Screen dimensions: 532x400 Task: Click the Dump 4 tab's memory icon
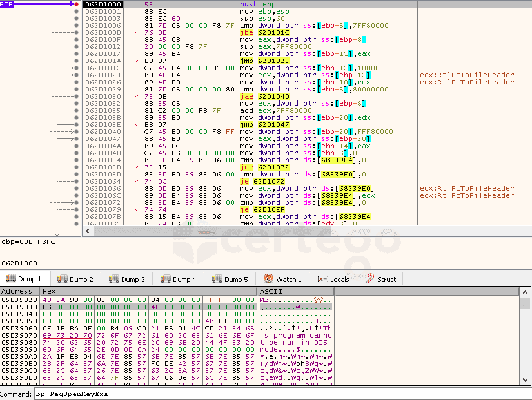(166, 279)
